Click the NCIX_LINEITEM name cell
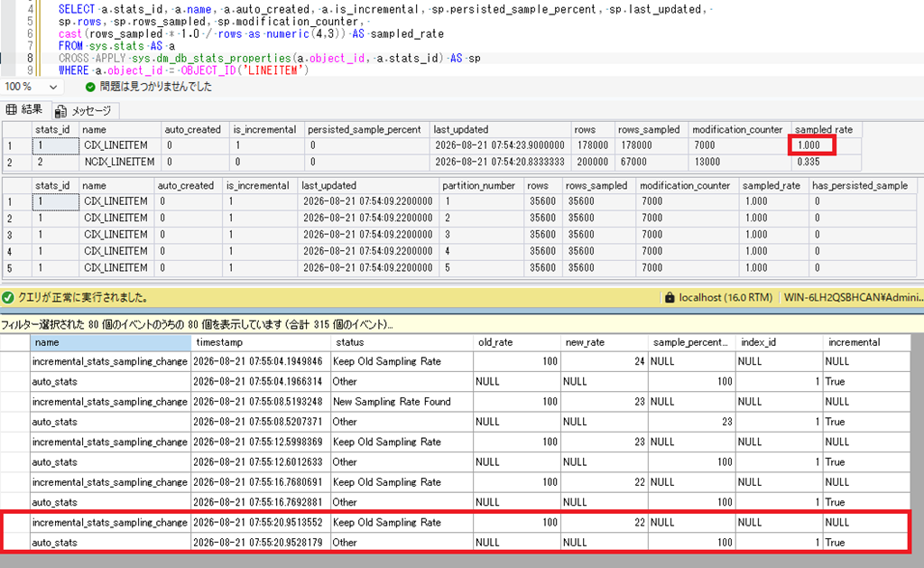Screen dimensions: 924x568 120,162
